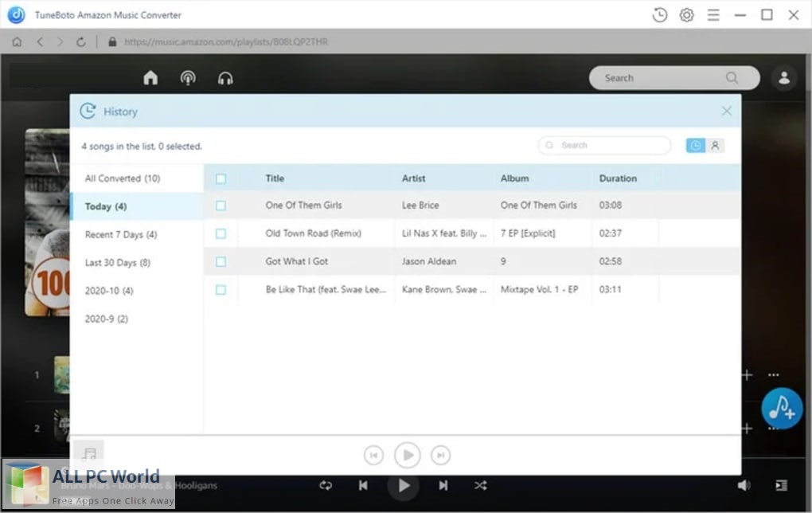Screen dimensions: 812x513
Task: Go to browser home page icon
Action: click(17, 42)
